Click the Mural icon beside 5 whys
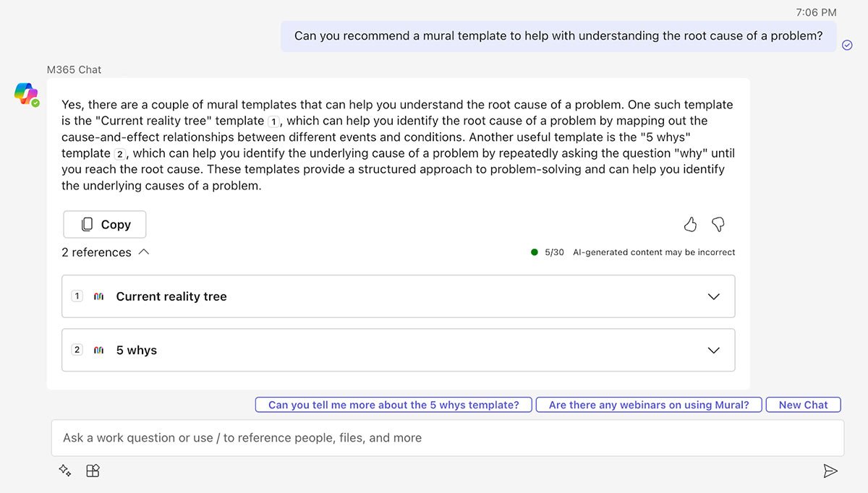868x493 pixels. coord(99,350)
